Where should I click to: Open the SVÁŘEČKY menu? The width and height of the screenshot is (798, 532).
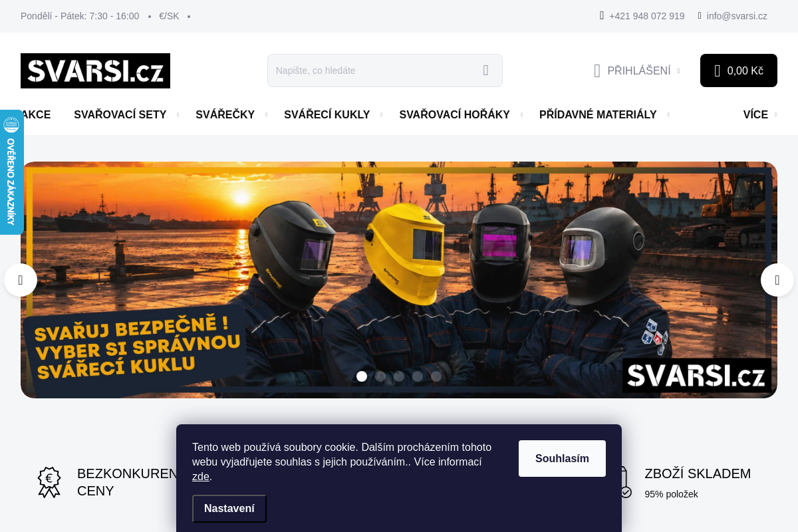[x=225, y=114]
